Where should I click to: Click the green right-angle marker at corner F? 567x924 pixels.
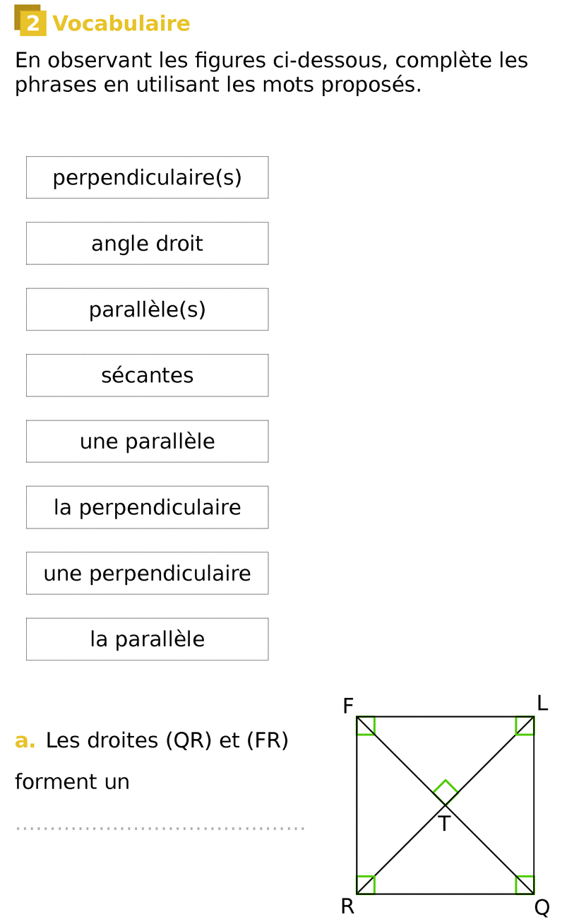click(x=366, y=725)
